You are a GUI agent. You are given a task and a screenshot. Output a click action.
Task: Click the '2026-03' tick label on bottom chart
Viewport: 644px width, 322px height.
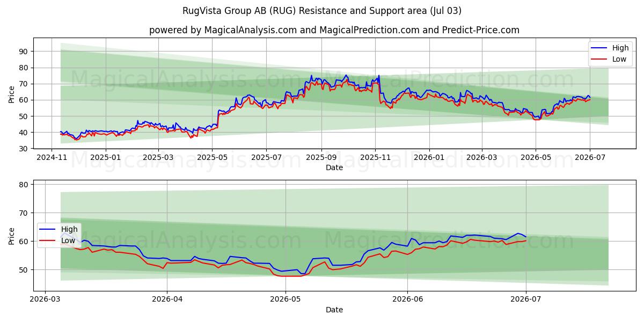pos(45,299)
